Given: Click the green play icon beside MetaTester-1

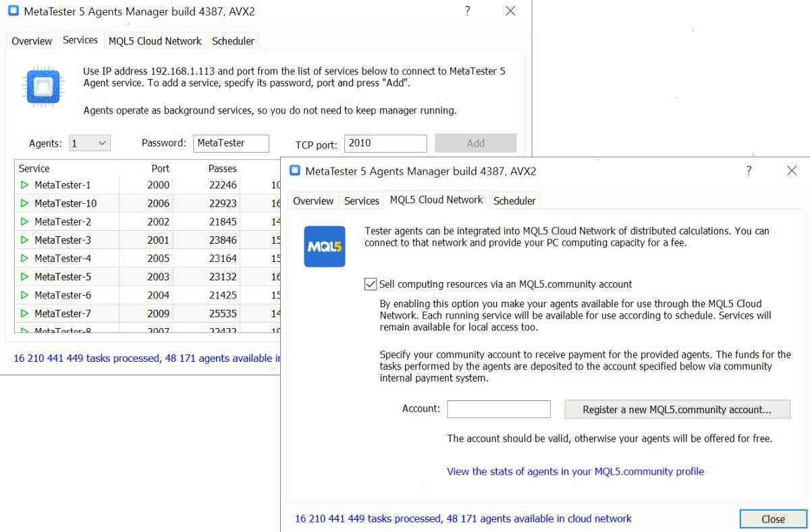Looking at the screenshot, I should (24, 185).
